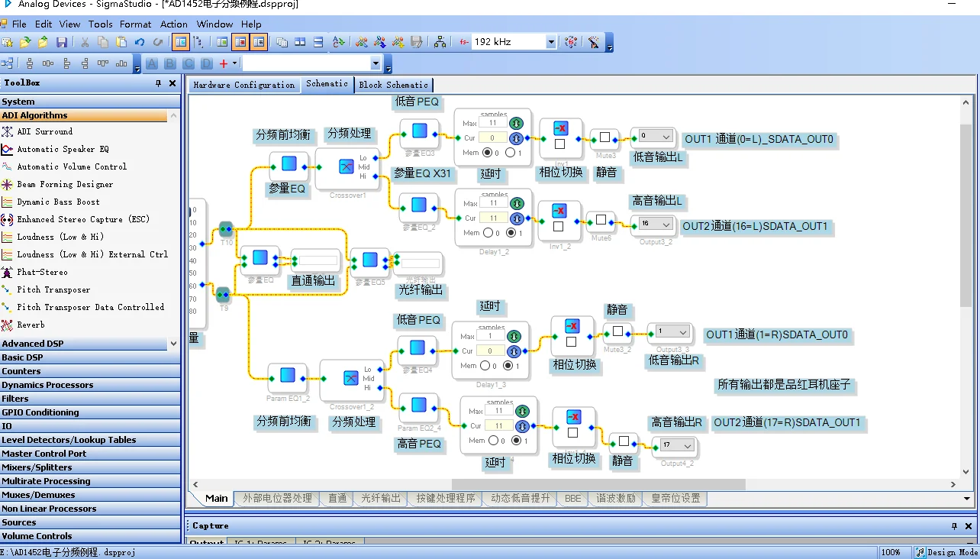Open the 192 kHz sample rate dropdown
This screenshot has height=559, width=980.
coord(551,42)
